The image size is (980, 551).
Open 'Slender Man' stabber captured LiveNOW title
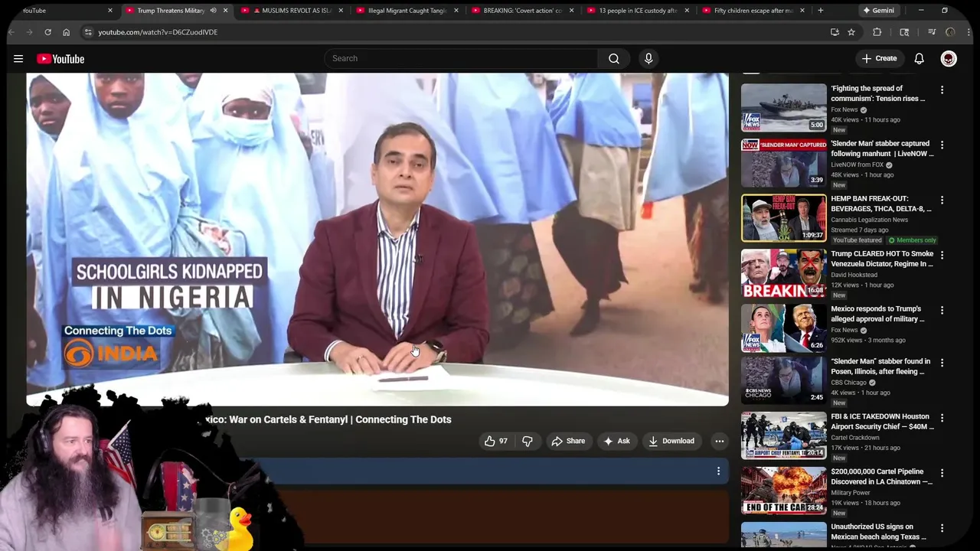tap(882, 148)
